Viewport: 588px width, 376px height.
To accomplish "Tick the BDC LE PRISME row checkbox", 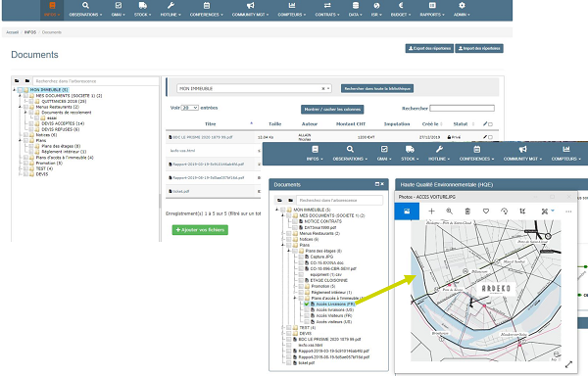I will (x=490, y=137).
